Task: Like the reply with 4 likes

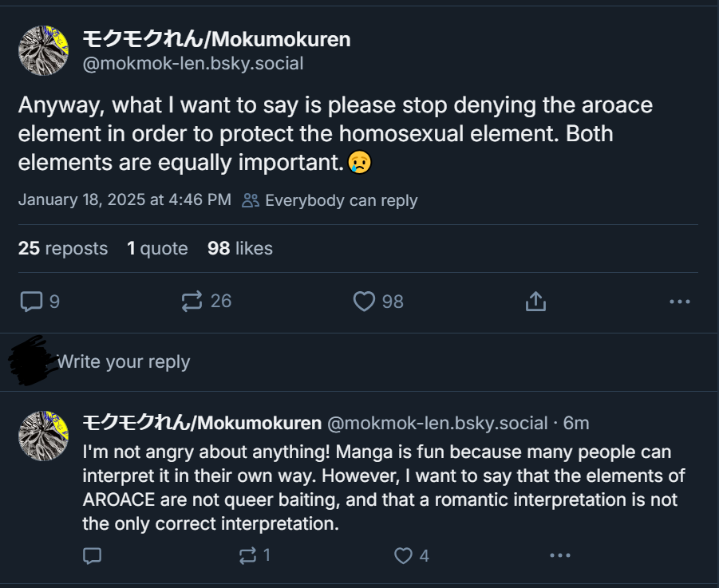Action: 404,555
